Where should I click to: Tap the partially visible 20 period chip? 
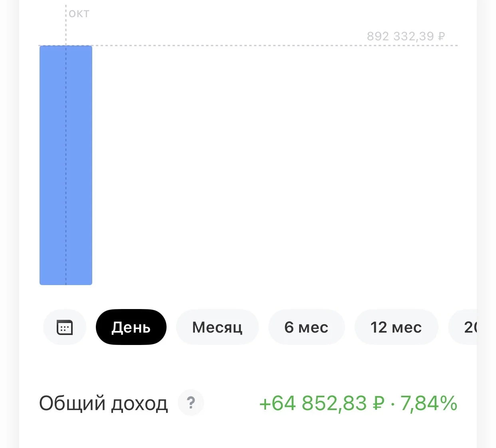point(463,327)
